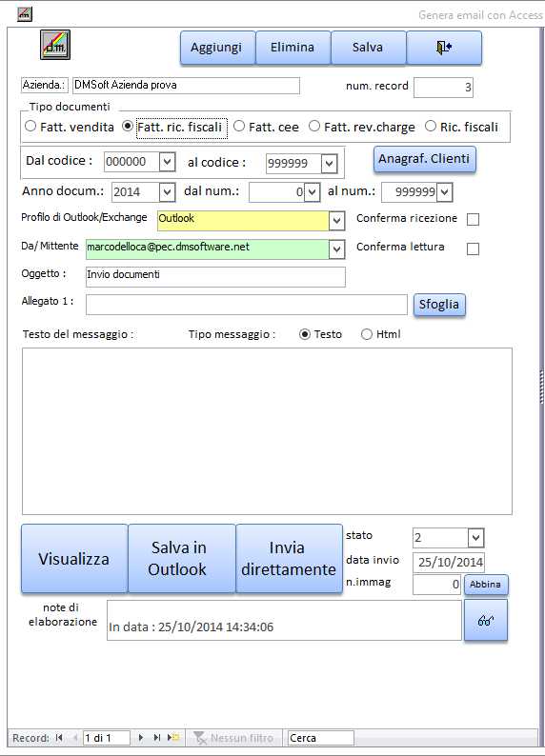Click the num. record field

pos(443,88)
